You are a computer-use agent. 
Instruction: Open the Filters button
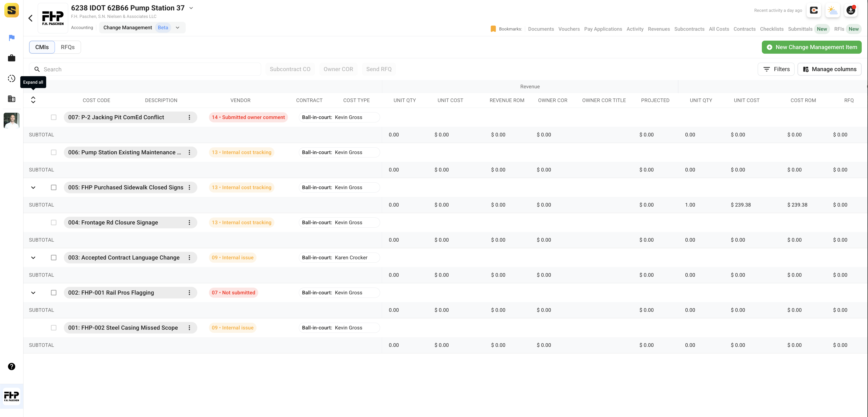coord(776,69)
